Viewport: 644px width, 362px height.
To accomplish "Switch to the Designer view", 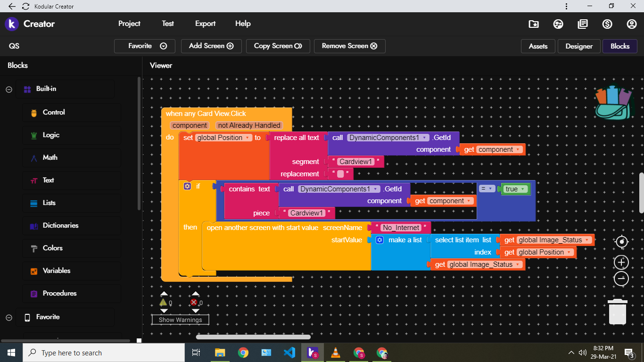I will pos(578,46).
